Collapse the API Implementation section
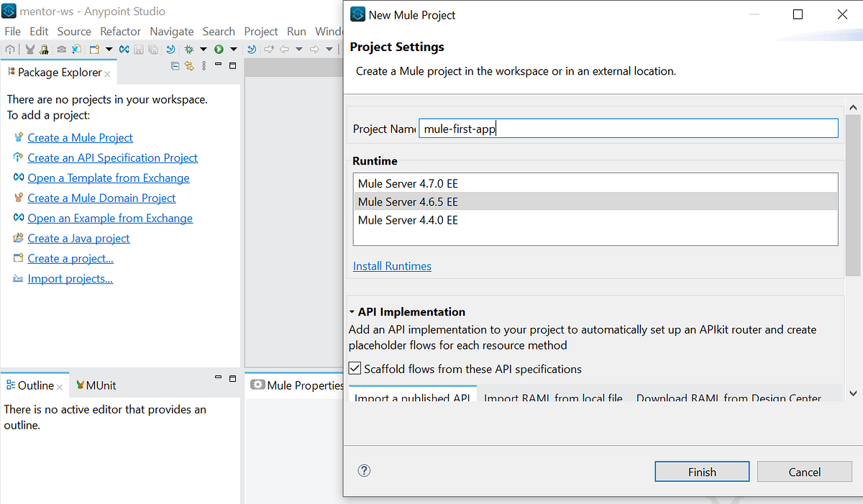Image resolution: width=863 pixels, height=504 pixels. pyautogui.click(x=352, y=312)
